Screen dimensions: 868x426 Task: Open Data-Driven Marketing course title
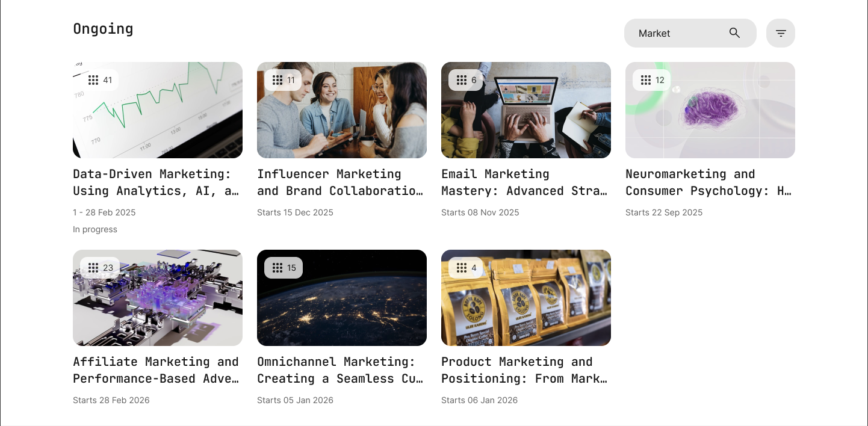[157, 182]
